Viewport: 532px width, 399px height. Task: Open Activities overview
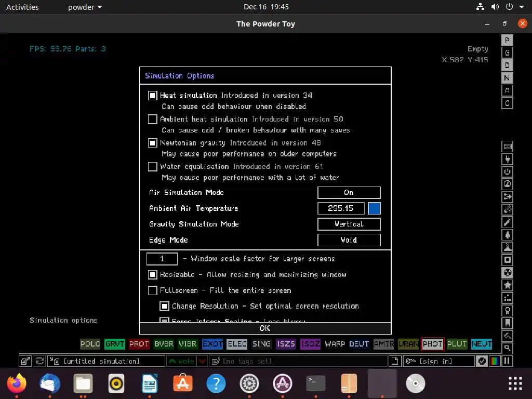[x=22, y=7]
